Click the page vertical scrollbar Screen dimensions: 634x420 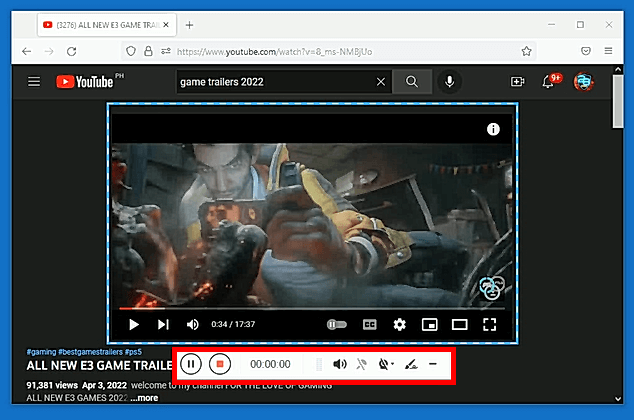pyautogui.click(x=618, y=102)
